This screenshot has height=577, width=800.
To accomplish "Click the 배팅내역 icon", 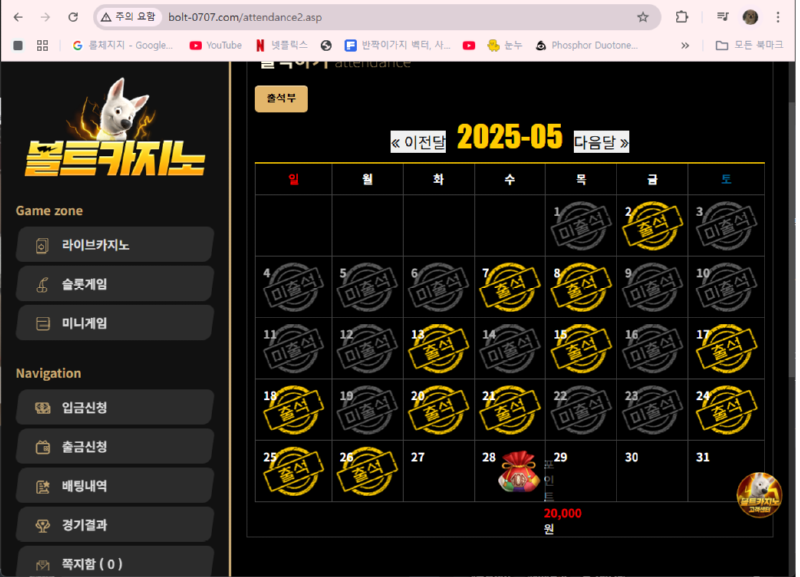I will tap(43, 486).
